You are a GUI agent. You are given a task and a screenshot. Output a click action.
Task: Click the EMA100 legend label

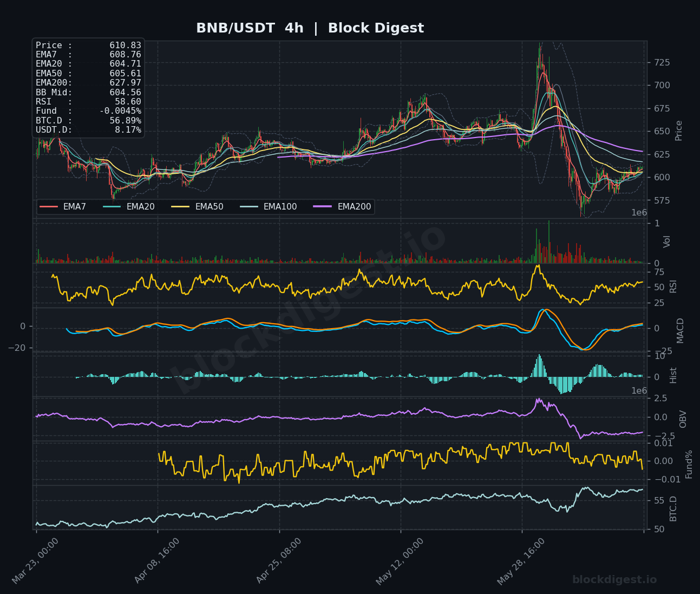click(280, 207)
